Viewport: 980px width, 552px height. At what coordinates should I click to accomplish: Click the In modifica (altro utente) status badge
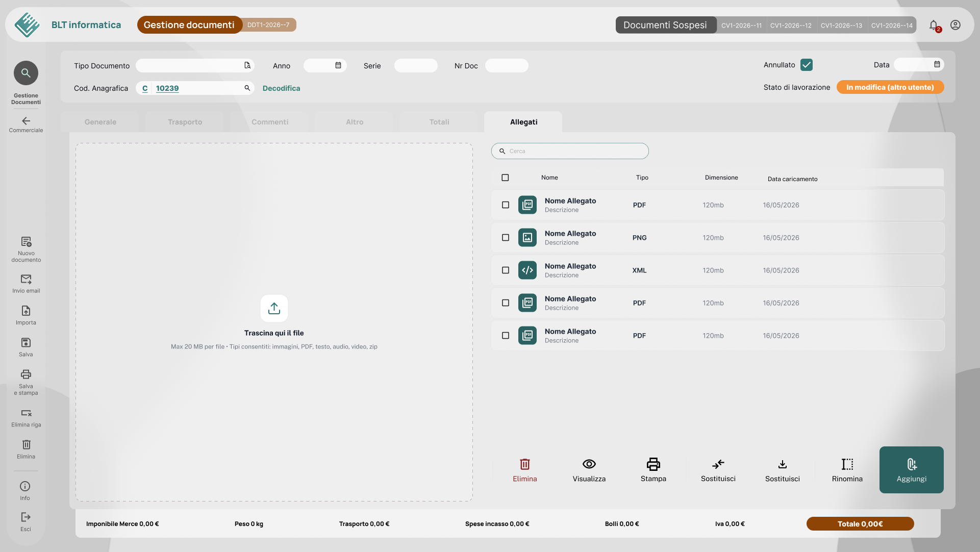click(x=890, y=87)
